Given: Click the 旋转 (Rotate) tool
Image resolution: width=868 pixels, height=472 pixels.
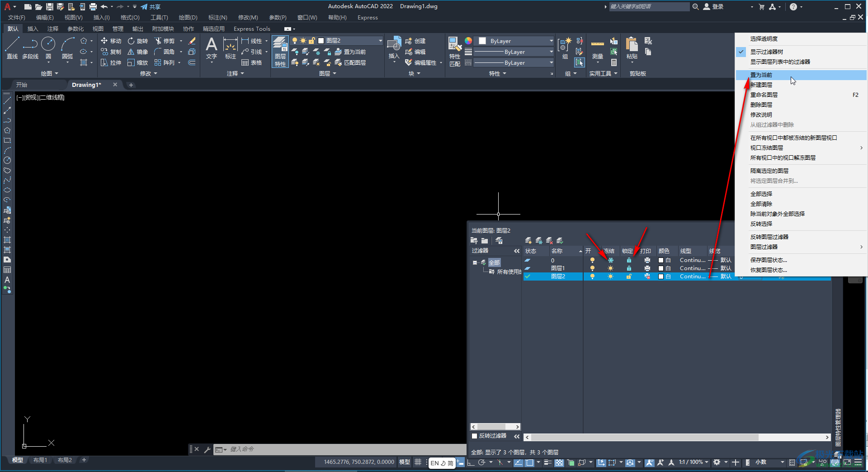Looking at the screenshot, I should click(138, 41).
